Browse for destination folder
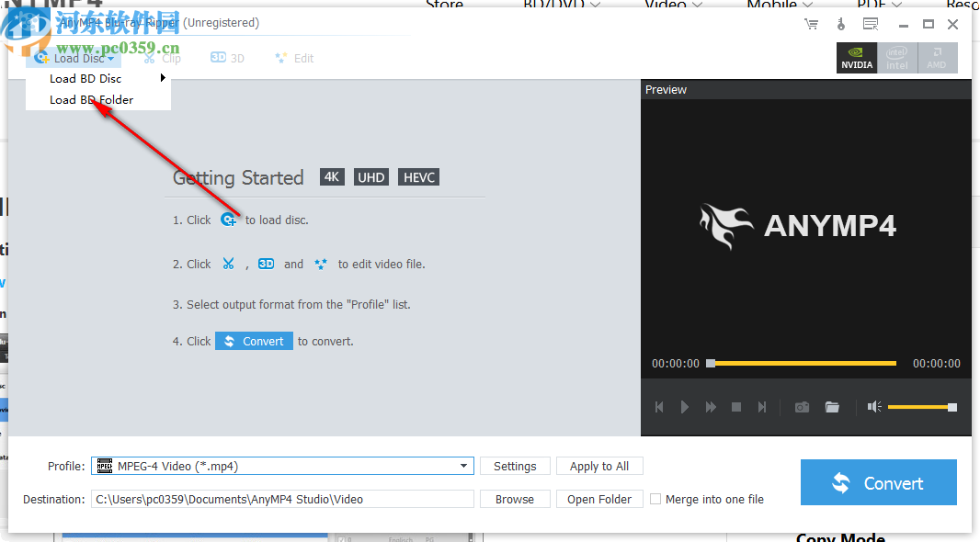 (x=515, y=499)
